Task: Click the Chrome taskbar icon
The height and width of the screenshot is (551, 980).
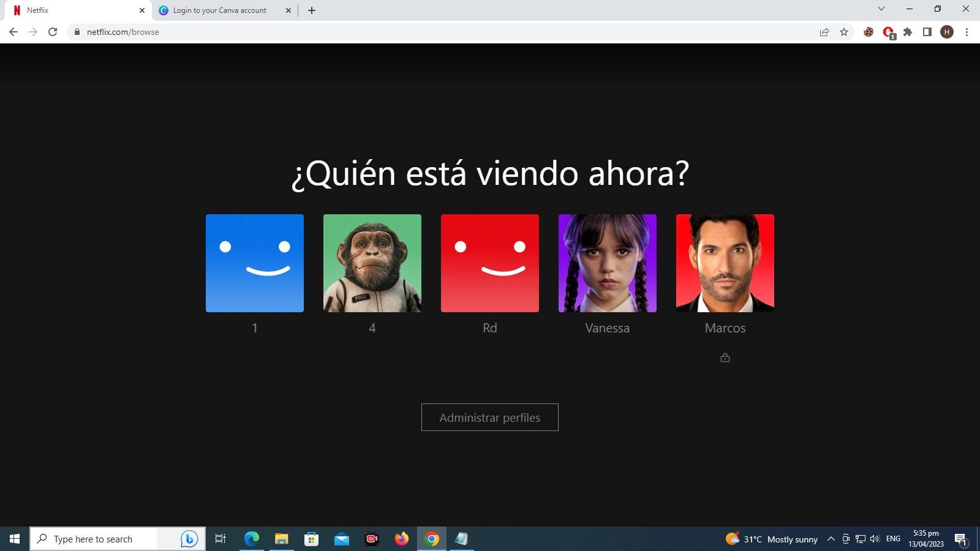Action: (x=432, y=539)
